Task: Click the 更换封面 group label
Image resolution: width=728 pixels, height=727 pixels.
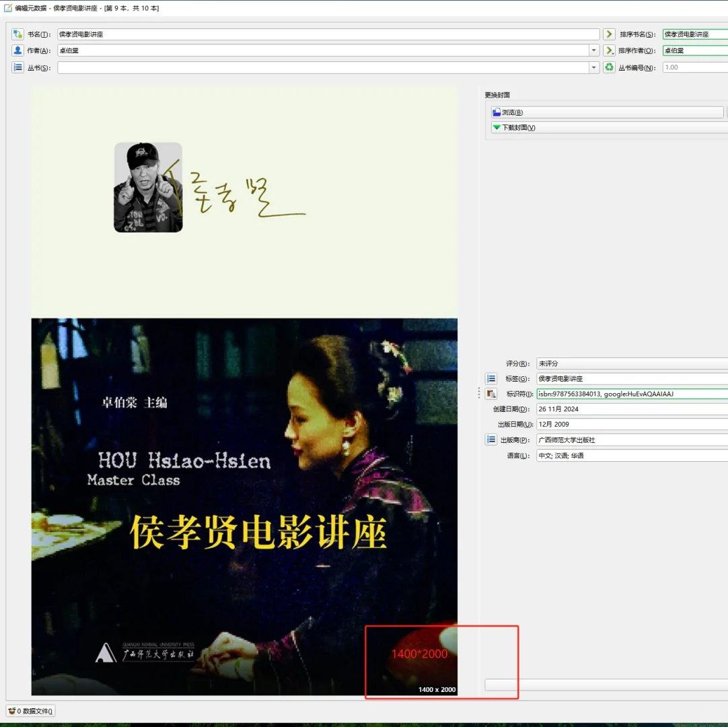Action: [x=497, y=95]
